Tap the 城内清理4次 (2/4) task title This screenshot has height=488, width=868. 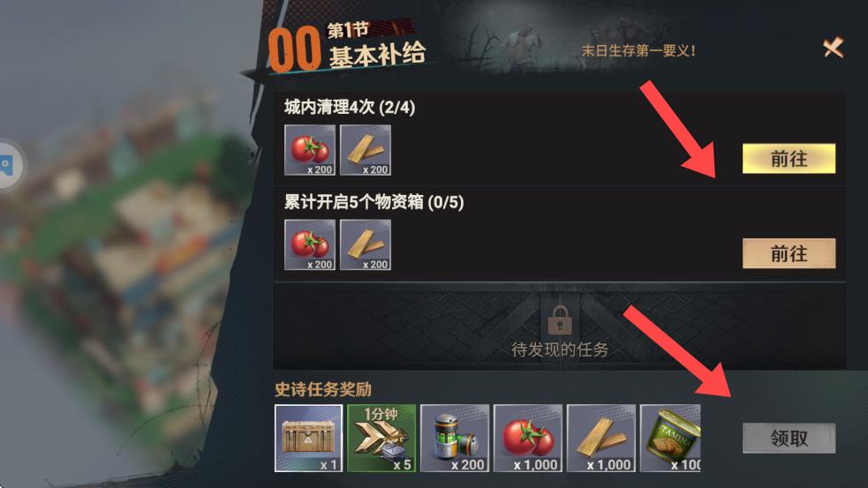coord(350,107)
